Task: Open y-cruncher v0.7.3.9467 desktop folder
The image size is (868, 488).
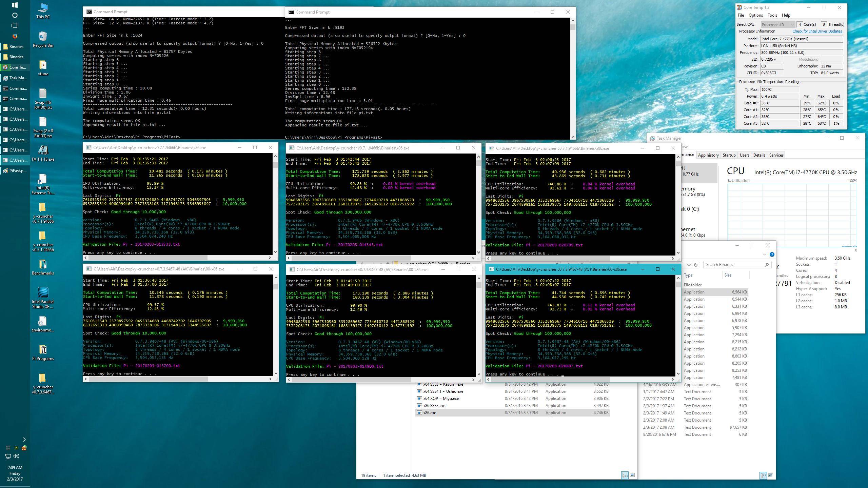Action: (43, 384)
